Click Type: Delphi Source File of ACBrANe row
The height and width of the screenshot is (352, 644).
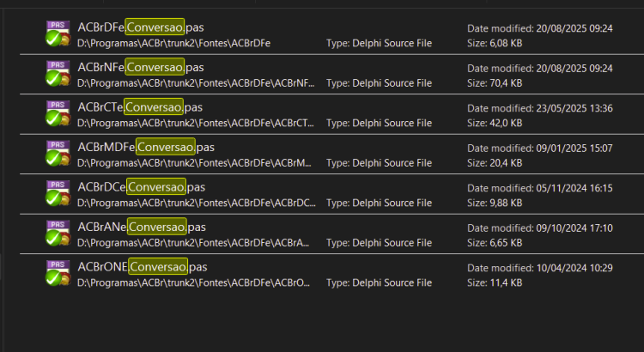pyautogui.click(x=379, y=242)
